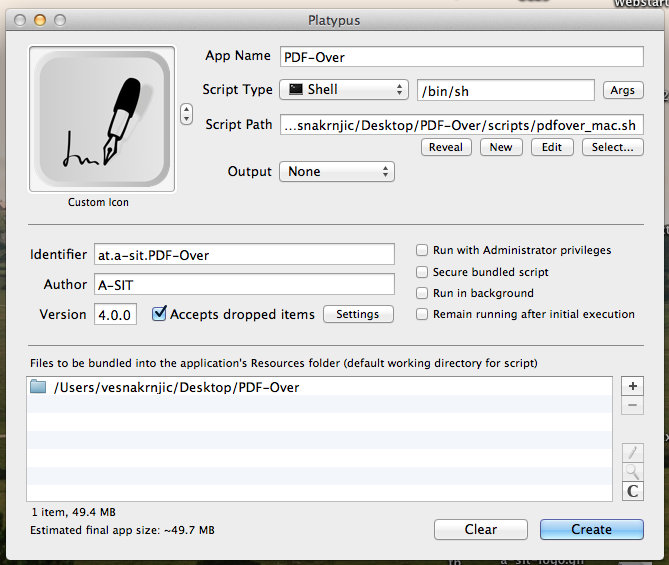Click the Select... script button
This screenshot has width=669, height=565.
click(612, 147)
